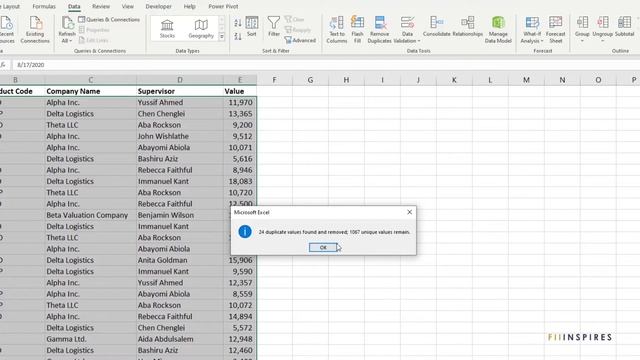Switch to the Help tab

(189, 7)
